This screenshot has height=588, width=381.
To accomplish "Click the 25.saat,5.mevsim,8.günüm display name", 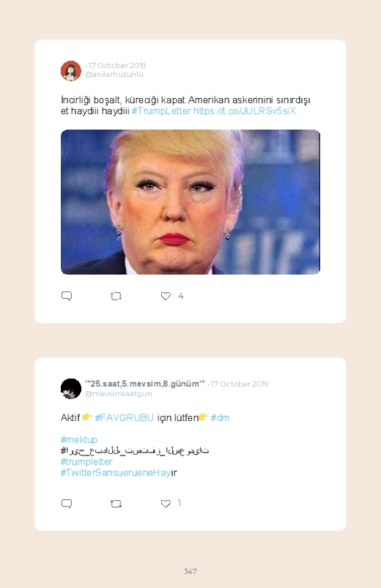I will point(145,384).
